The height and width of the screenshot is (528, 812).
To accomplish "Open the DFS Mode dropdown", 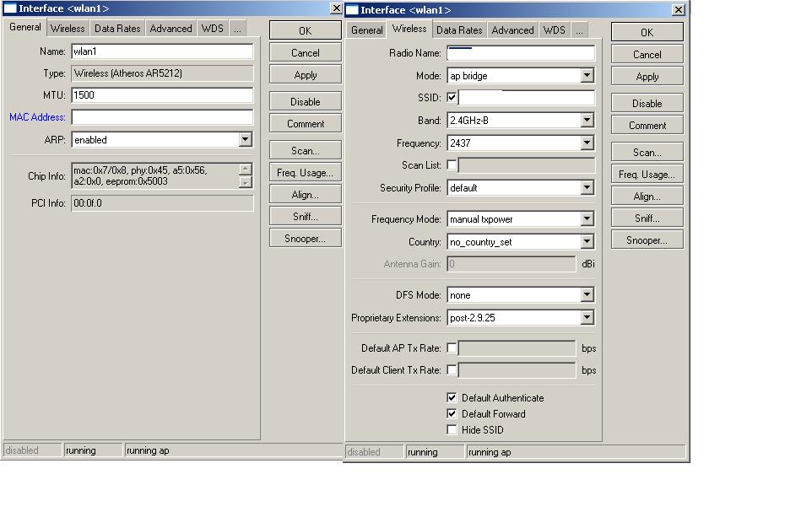I will point(587,295).
